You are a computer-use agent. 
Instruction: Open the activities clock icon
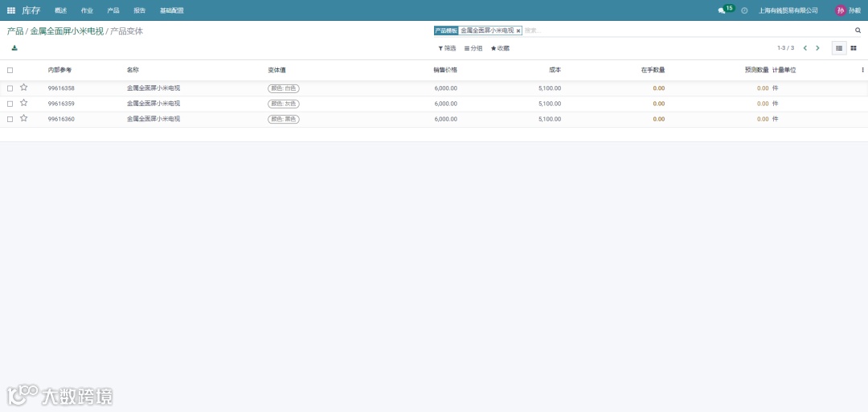pos(744,10)
